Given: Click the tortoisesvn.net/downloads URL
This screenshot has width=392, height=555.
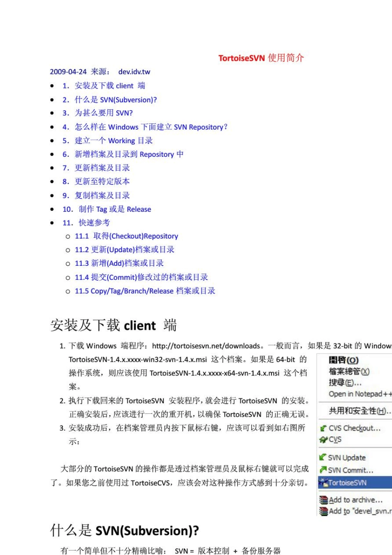Looking at the screenshot, I should coord(206,346).
